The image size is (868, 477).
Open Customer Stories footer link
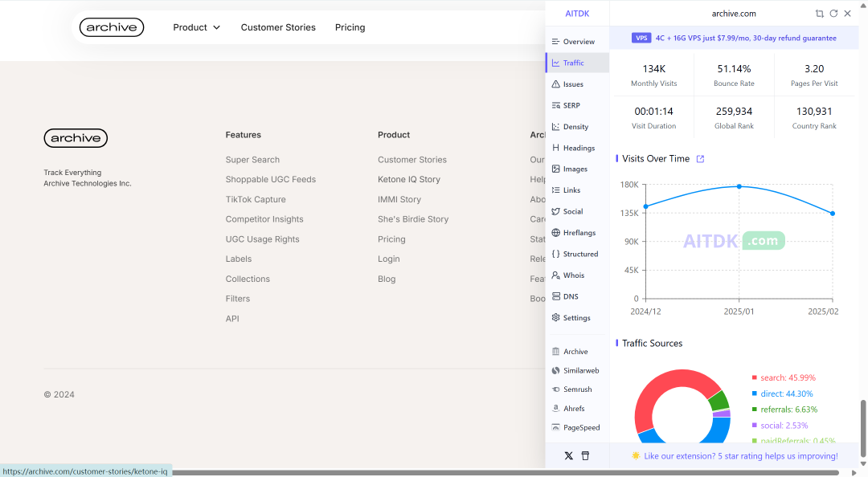[x=412, y=159]
